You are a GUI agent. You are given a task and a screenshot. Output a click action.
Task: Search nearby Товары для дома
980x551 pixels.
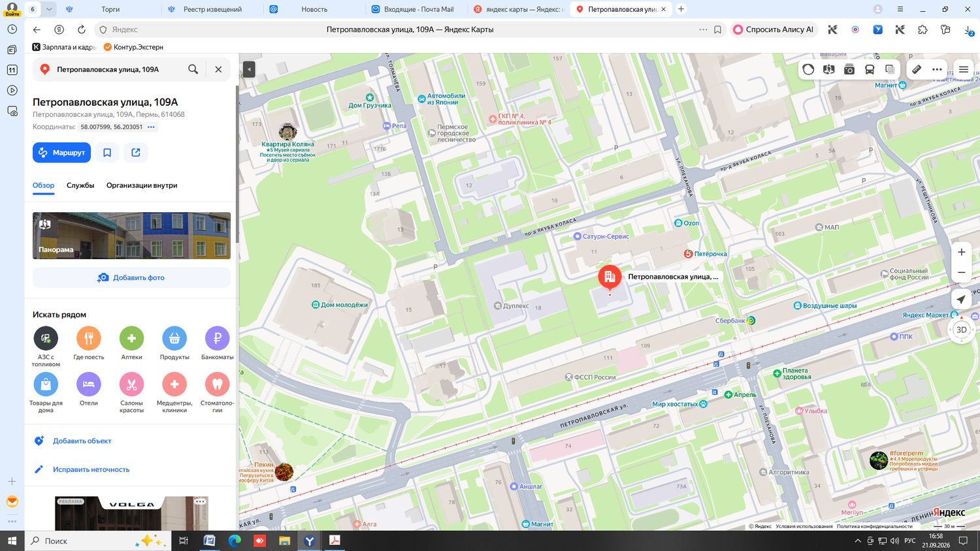point(46,392)
